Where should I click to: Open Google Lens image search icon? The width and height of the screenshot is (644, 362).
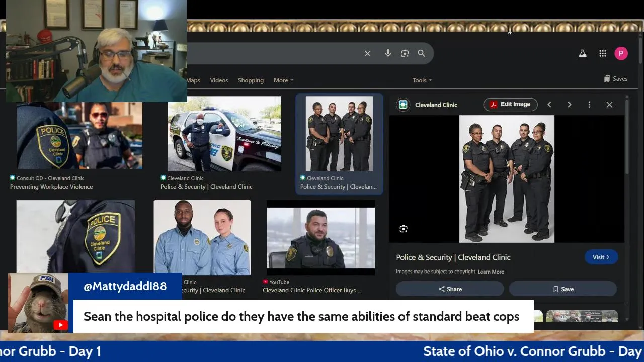point(405,53)
